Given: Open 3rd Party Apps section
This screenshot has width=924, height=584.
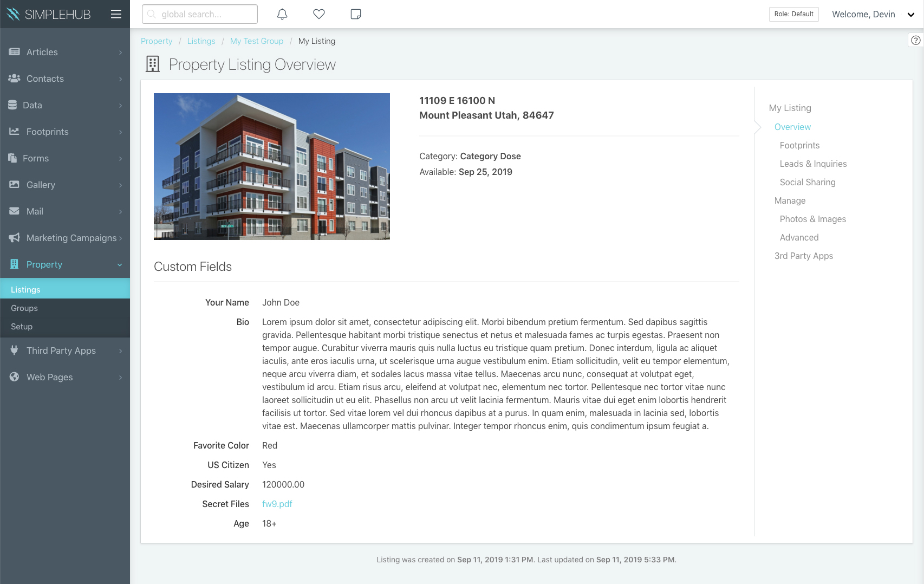Looking at the screenshot, I should coord(803,256).
